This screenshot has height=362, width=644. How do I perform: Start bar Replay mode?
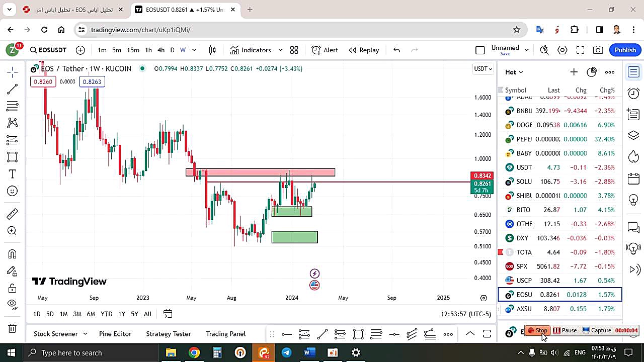tap(364, 50)
